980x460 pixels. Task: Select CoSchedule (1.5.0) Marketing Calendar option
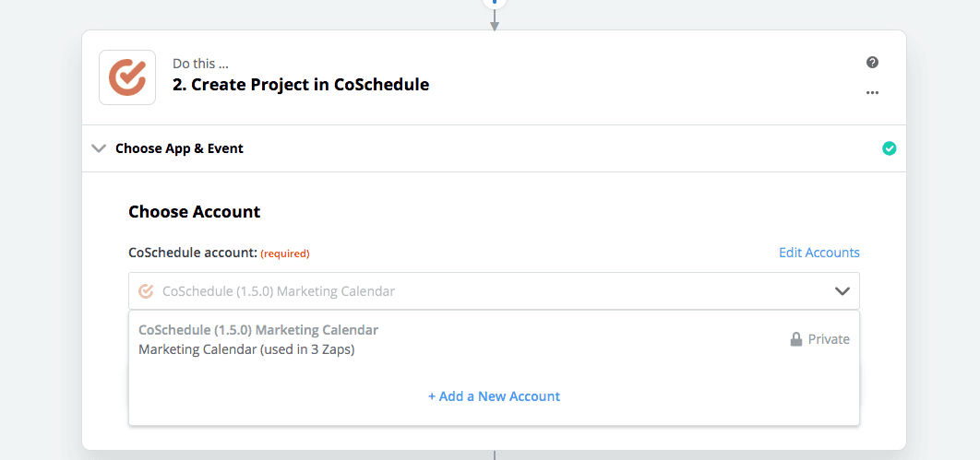(258, 329)
